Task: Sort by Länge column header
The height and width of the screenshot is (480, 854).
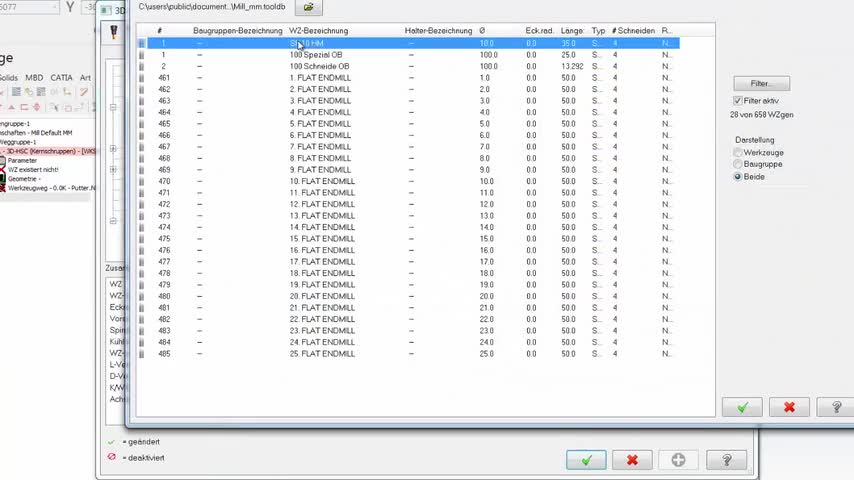Action: (x=572, y=31)
